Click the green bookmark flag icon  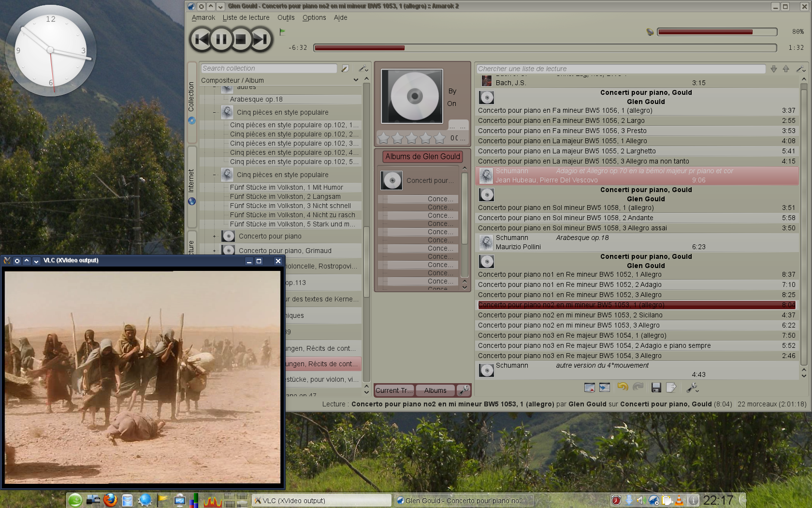tap(282, 32)
